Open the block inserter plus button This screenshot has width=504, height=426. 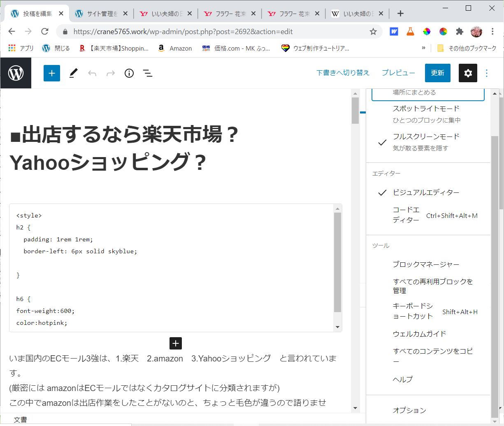pyautogui.click(x=52, y=73)
